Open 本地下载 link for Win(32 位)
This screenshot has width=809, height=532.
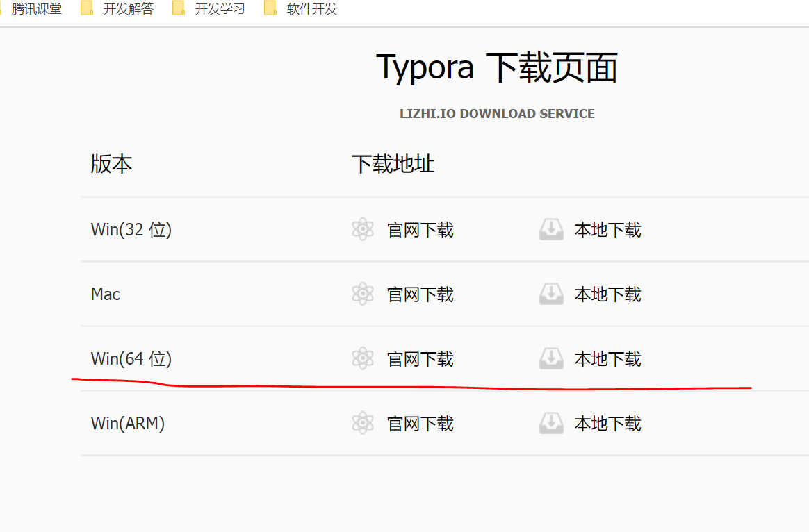tap(607, 230)
